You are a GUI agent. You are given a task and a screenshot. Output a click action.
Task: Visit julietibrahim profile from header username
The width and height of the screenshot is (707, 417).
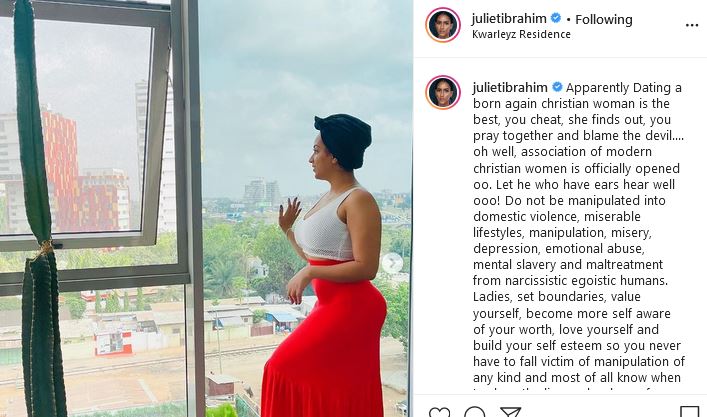(x=509, y=18)
